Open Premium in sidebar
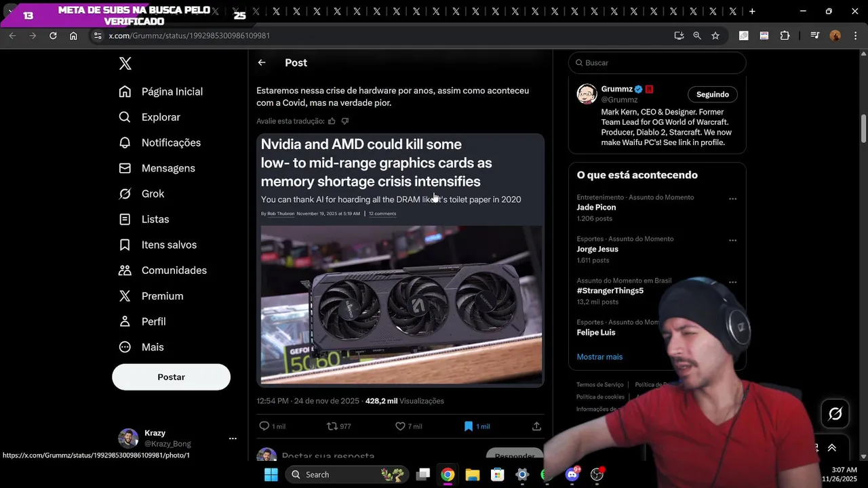Image resolution: width=868 pixels, height=488 pixels. [151, 296]
